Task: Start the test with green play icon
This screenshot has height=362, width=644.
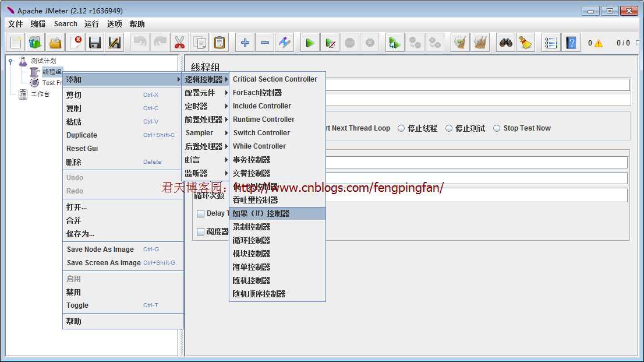Action: click(310, 43)
